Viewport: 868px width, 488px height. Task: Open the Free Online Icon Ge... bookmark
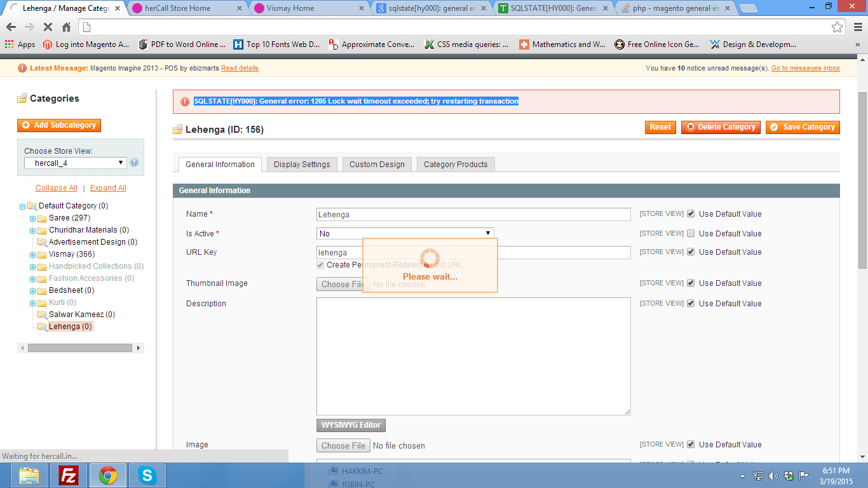657,44
